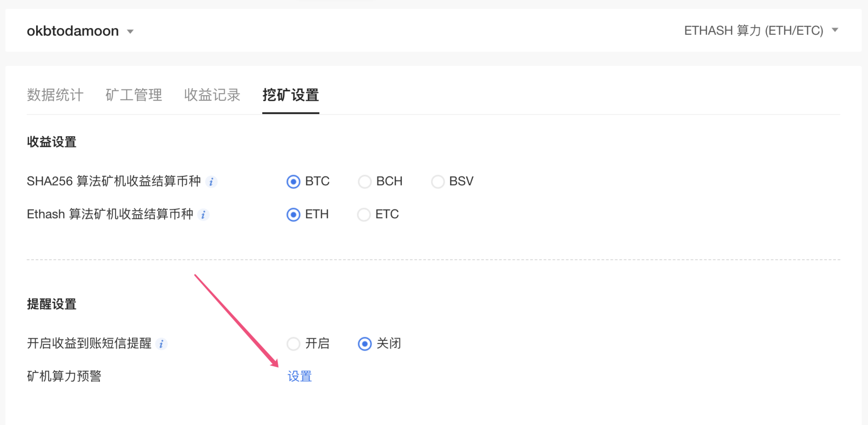Select the 挖矿设置 tab

pyautogui.click(x=291, y=95)
